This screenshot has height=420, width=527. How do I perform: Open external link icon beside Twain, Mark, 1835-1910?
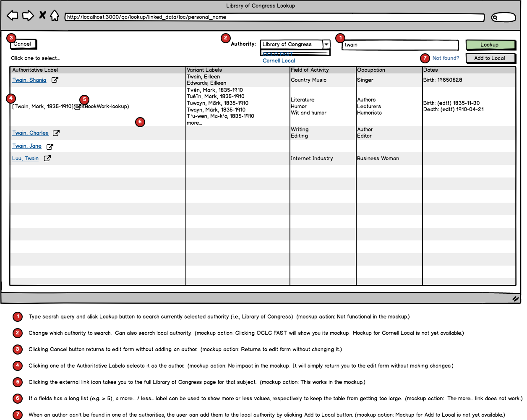coord(77,107)
